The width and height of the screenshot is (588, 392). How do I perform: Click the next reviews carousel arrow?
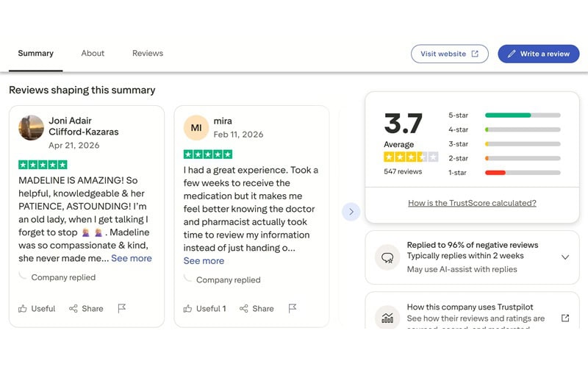(x=351, y=212)
